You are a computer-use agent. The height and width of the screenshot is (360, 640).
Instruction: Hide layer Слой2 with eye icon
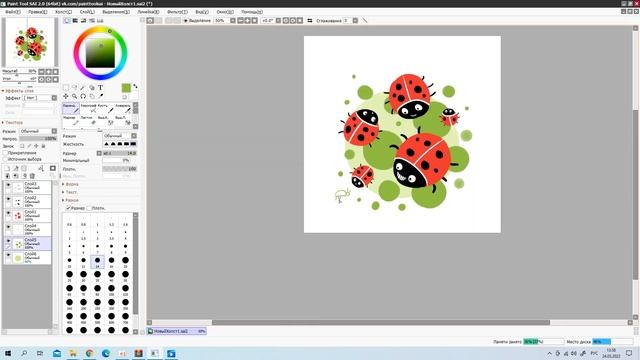pyautogui.click(x=8, y=199)
